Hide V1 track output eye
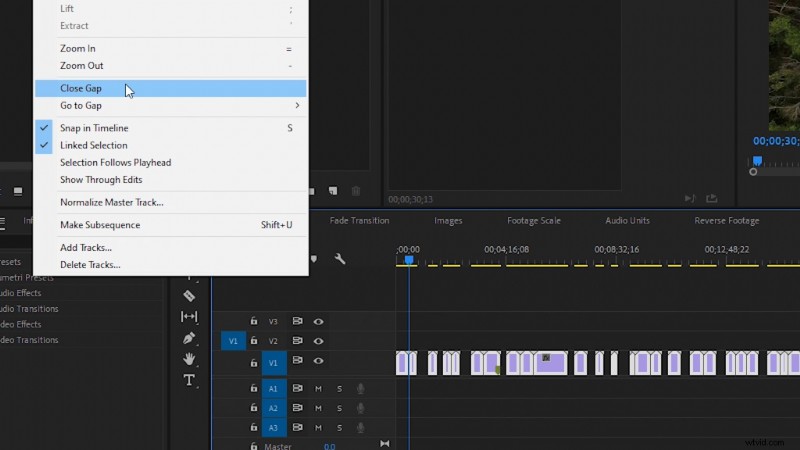 click(x=318, y=361)
